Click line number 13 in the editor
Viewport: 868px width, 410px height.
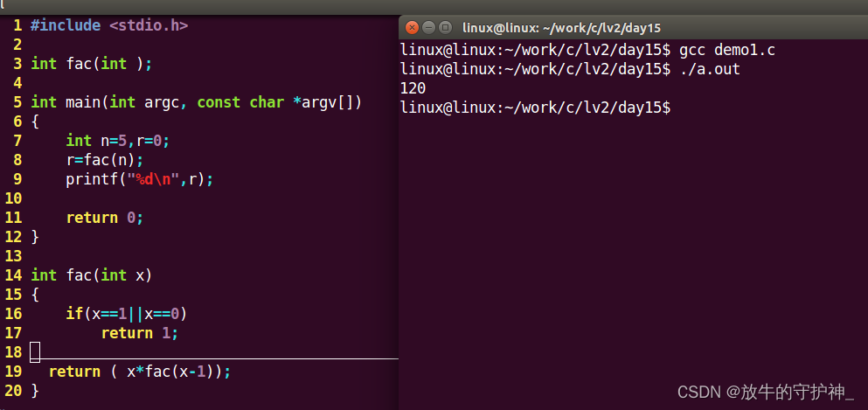point(13,255)
